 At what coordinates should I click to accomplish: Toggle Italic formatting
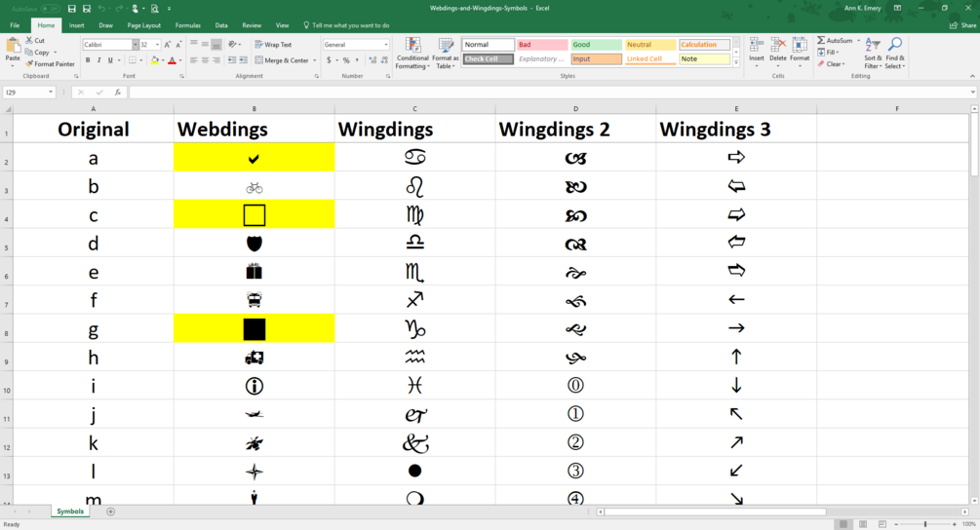[98, 60]
